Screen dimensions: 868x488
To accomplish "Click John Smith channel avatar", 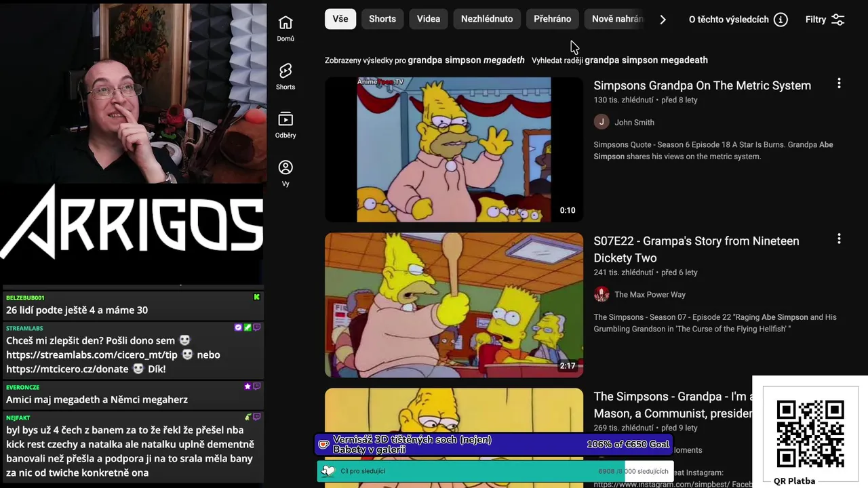I will [x=601, y=122].
